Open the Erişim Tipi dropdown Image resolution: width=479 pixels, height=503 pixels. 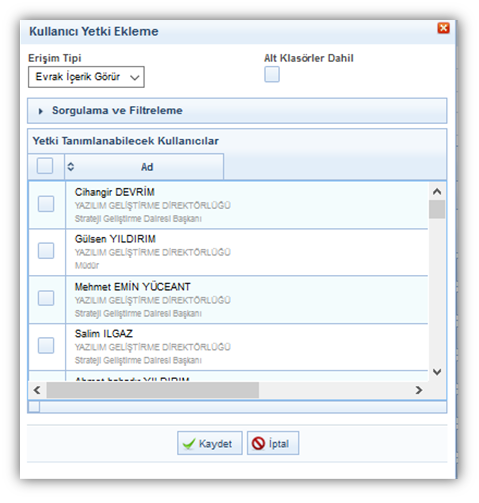[86, 77]
